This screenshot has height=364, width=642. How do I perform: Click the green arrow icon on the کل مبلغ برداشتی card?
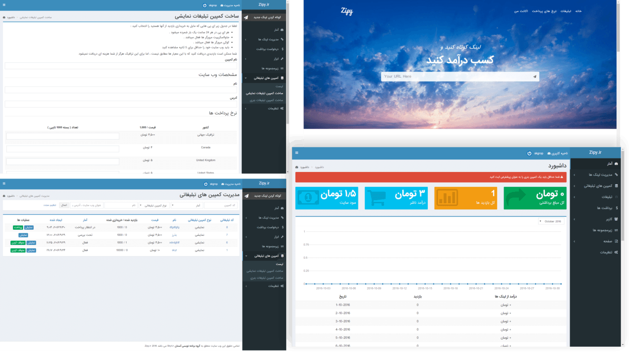[x=515, y=198]
